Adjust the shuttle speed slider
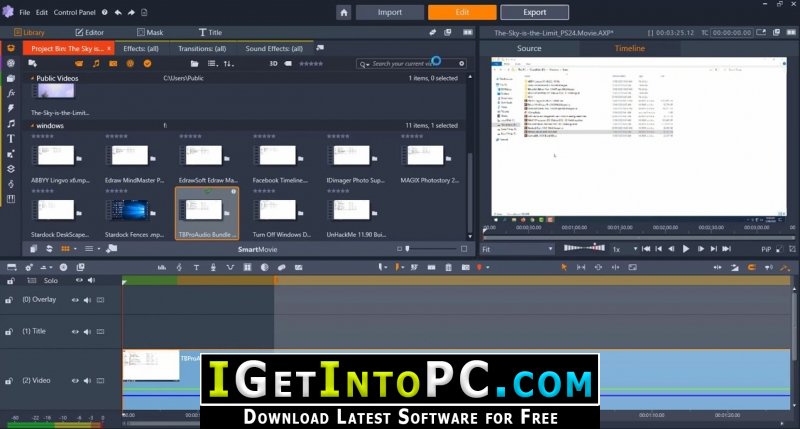The height and width of the screenshot is (429, 800). point(584,248)
